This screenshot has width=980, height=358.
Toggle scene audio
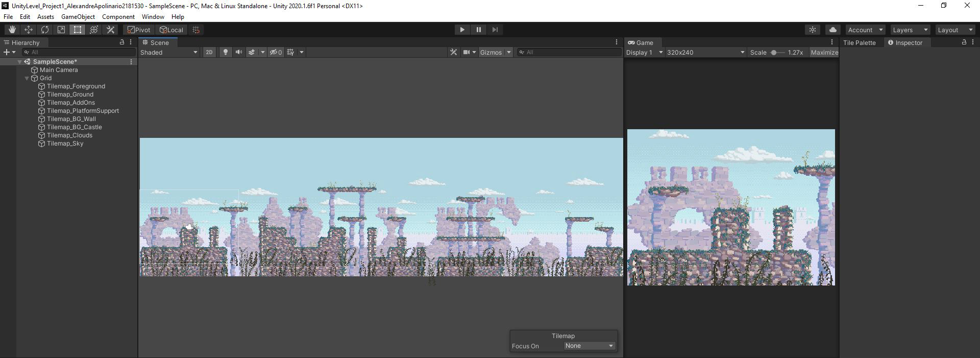(x=238, y=52)
